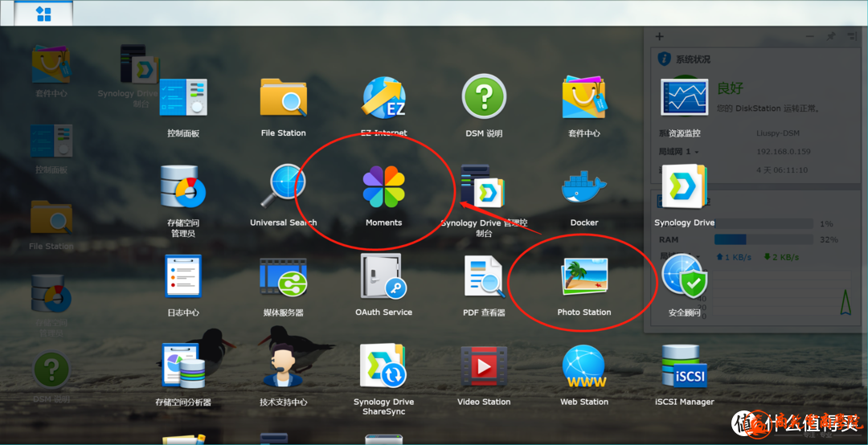868x445 pixels.
Task: Open the Photo Station app
Action: [584, 276]
